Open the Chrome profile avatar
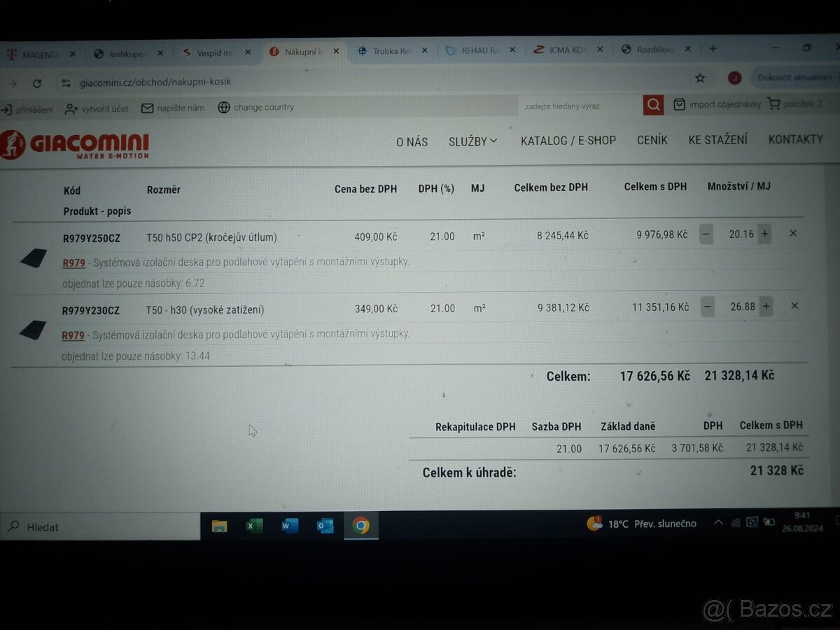 coord(734,78)
